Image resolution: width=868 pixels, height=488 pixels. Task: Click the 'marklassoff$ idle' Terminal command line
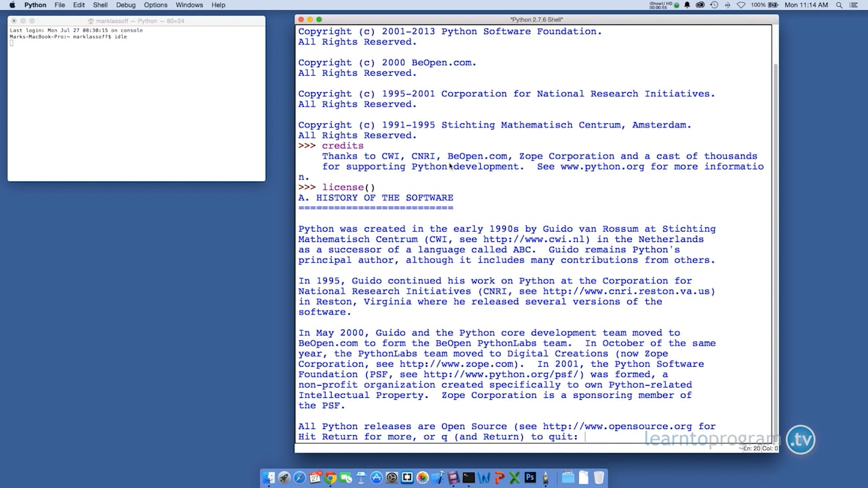[x=68, y=37]
